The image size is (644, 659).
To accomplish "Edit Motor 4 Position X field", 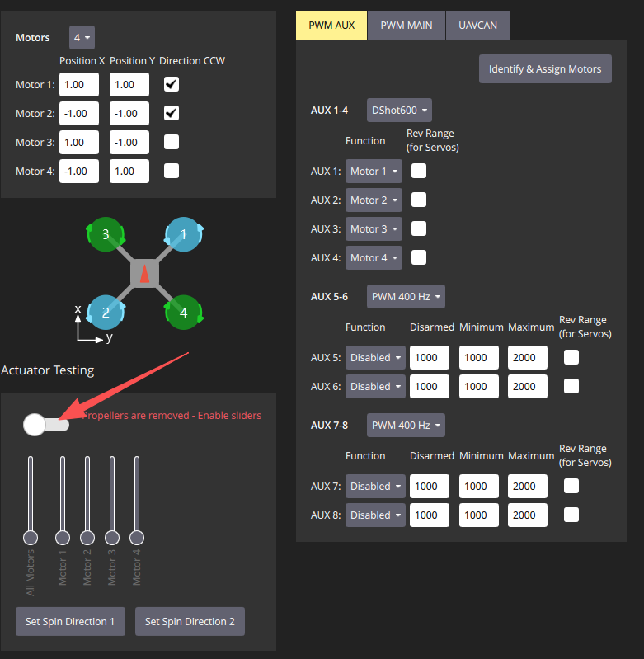I will tap(79, 171).
